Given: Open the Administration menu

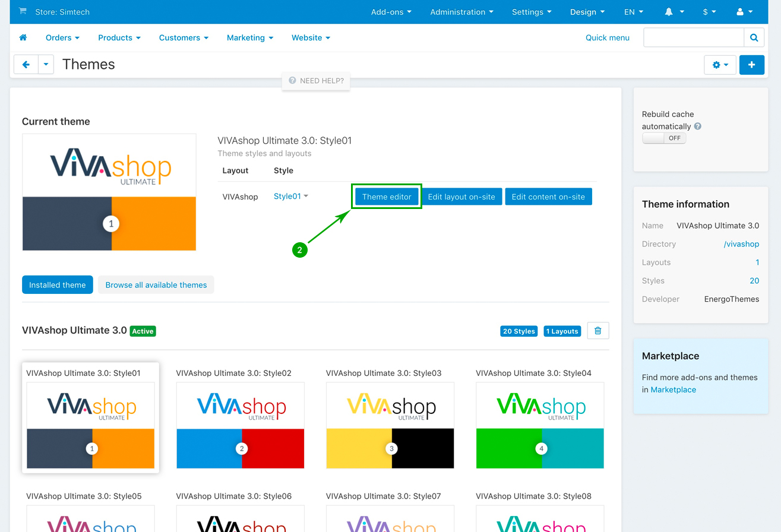Looking at the screenshot, I should 462,12.
